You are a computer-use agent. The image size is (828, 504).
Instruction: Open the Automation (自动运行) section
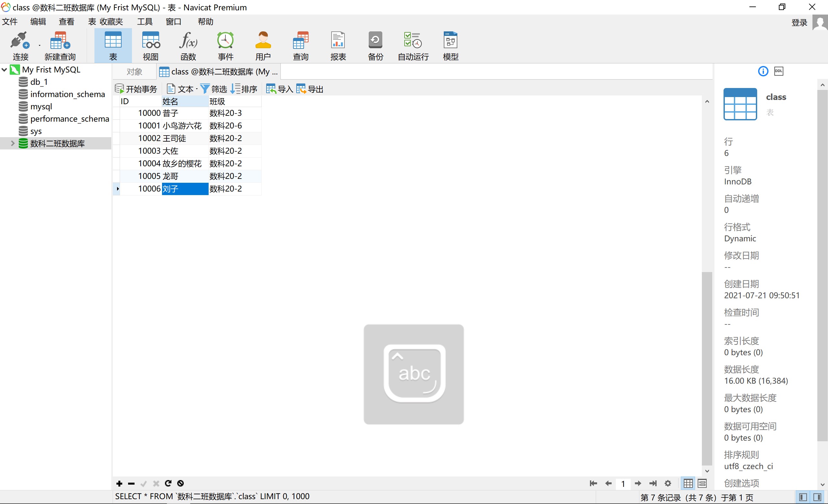pyautogui.click(x=413, y=46)
